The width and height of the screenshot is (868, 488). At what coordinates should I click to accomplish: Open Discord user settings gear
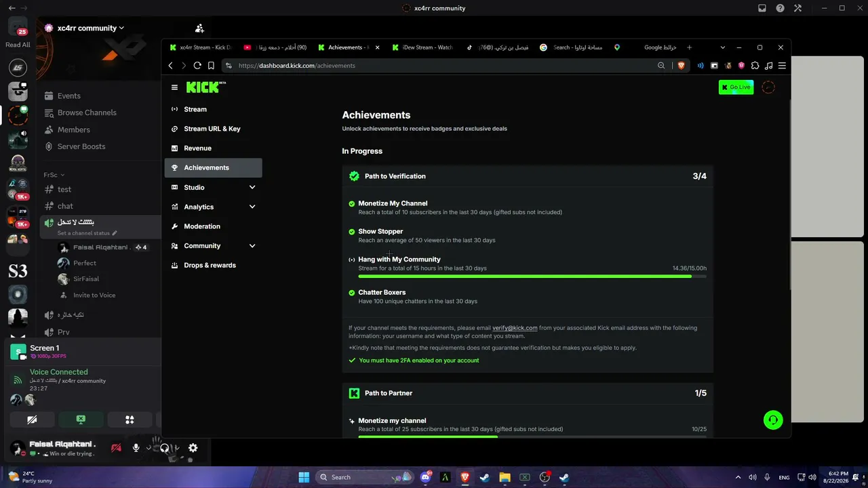coord(193,448)
